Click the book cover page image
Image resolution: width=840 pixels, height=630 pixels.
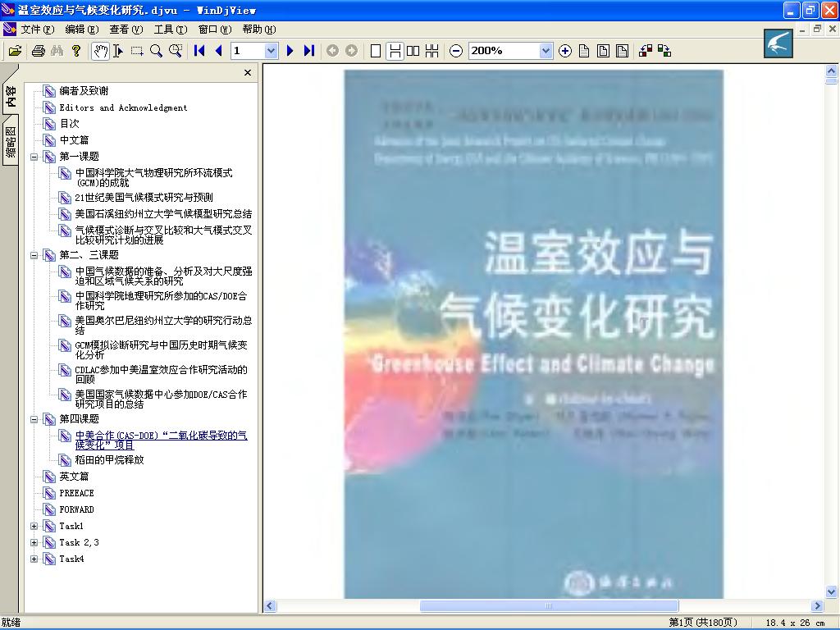[533, 334]
